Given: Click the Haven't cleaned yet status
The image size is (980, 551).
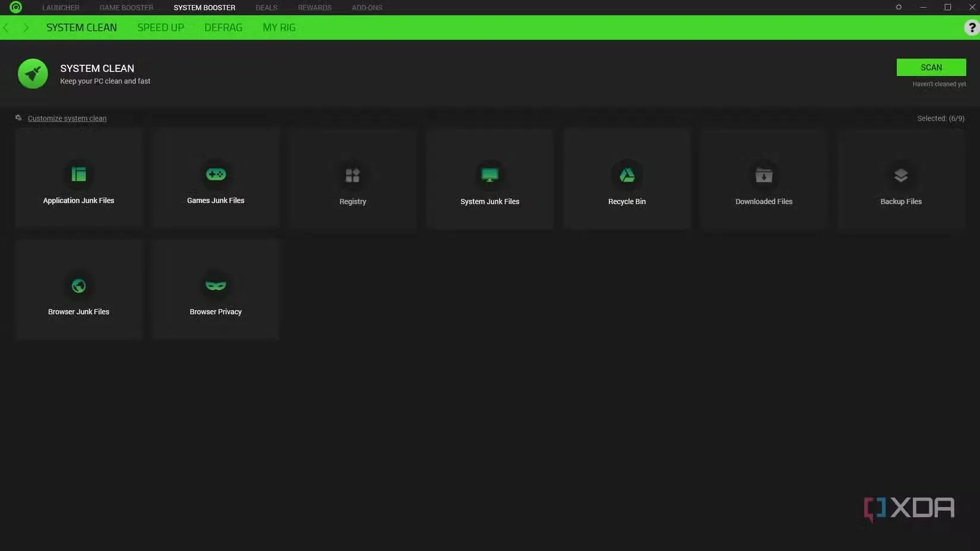Looking at the screenshot, I should 939,84.
